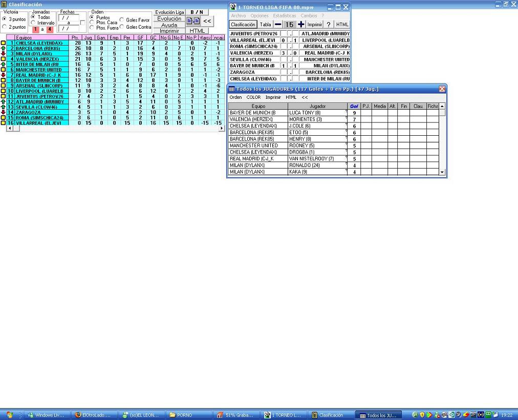Click the Evolución Liga button
518x420 pixels.
click(169, 12)
